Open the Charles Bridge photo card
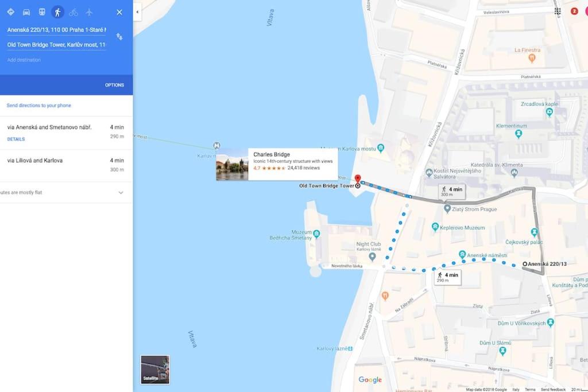The image size is (588, 392). [x=277, y=164]
